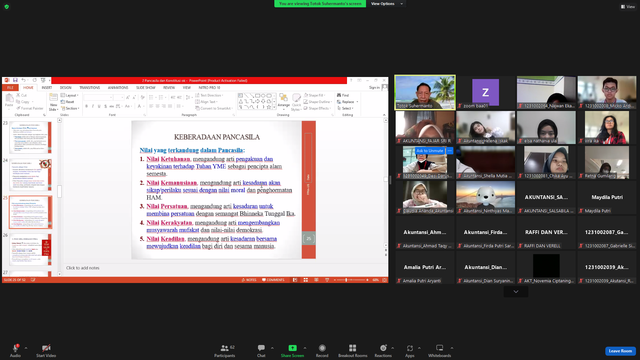This screenshot has height=360, width=640.
Task: Click the green encryption shield icon
Action: (7, 7)
